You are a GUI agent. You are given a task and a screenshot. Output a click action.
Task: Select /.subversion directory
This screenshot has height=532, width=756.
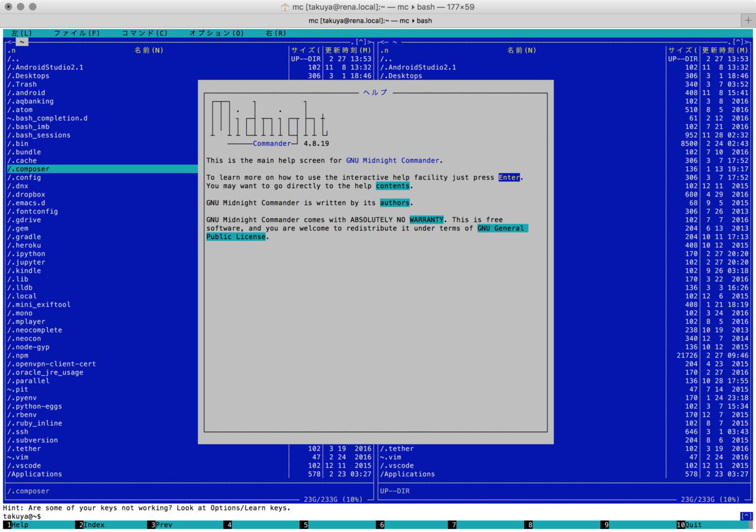[x=33, y=441]
